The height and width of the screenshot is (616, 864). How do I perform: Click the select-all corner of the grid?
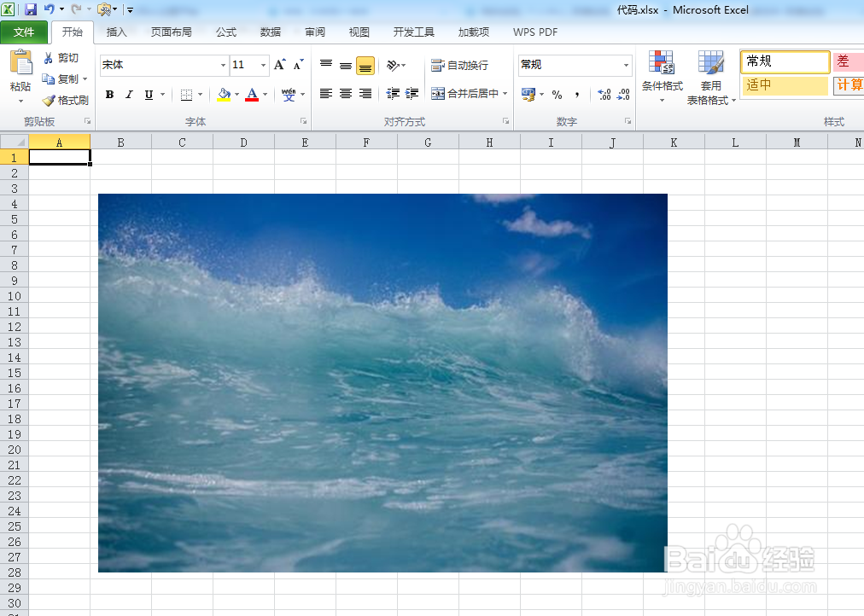[x=15, y=142]
